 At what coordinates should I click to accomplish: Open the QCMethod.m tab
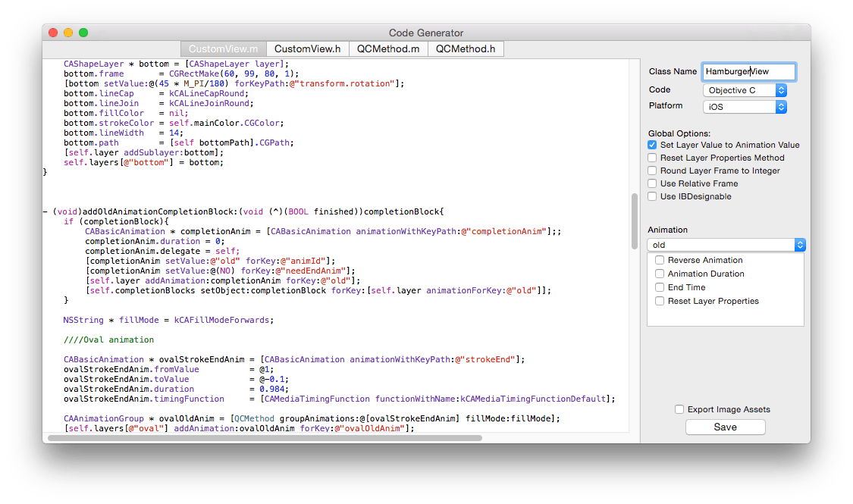(x=389, y=49)
